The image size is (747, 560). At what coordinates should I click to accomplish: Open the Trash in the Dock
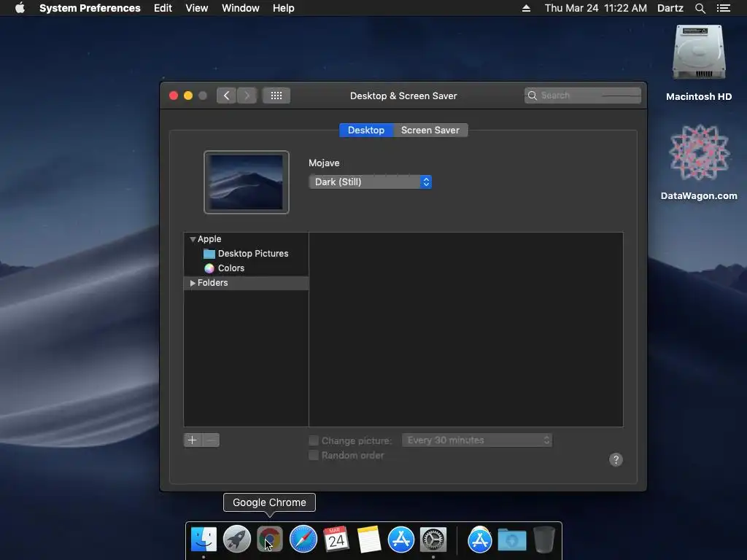click(x=544, y=539)
